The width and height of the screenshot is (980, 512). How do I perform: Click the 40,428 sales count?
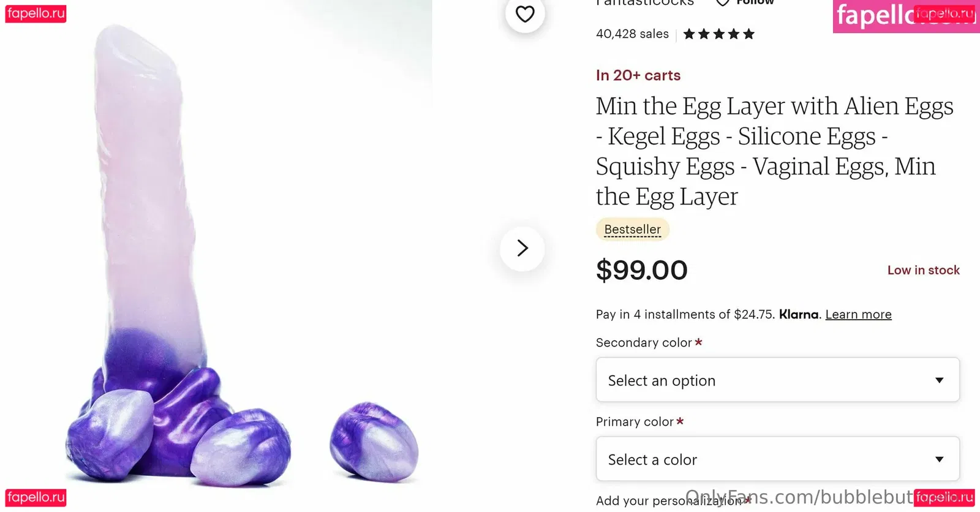tap(632, 34)
